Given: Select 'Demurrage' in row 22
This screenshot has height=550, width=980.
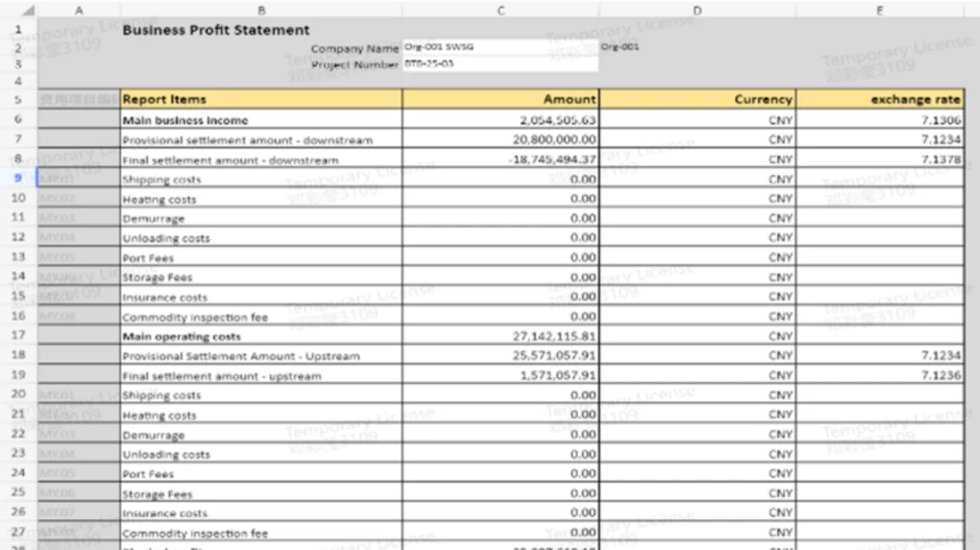Looking at the screenshot, I should click(x=261, y=434).
